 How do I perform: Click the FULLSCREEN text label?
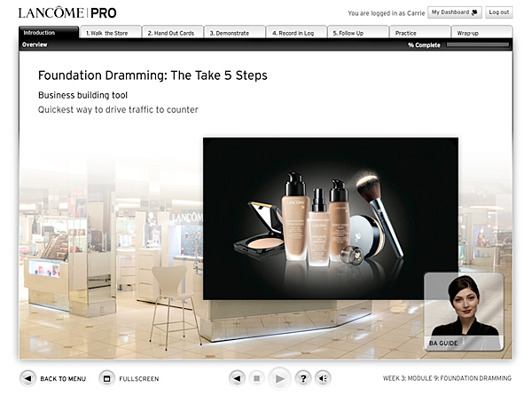139,379
